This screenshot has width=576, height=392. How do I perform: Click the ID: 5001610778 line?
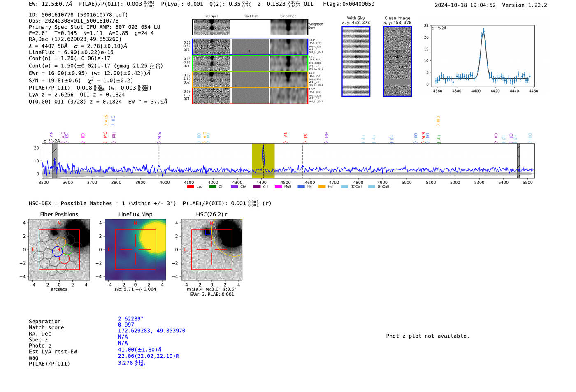click(78, 15)
